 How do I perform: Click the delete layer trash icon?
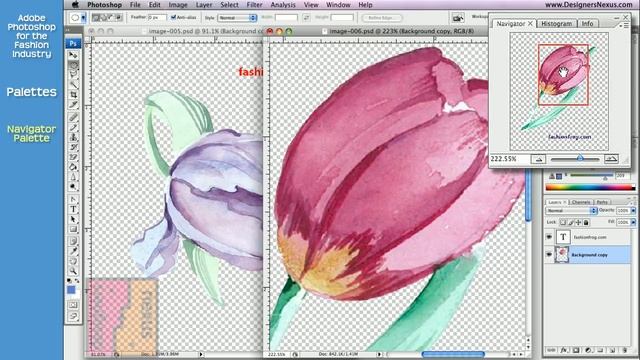coord(624,350)
